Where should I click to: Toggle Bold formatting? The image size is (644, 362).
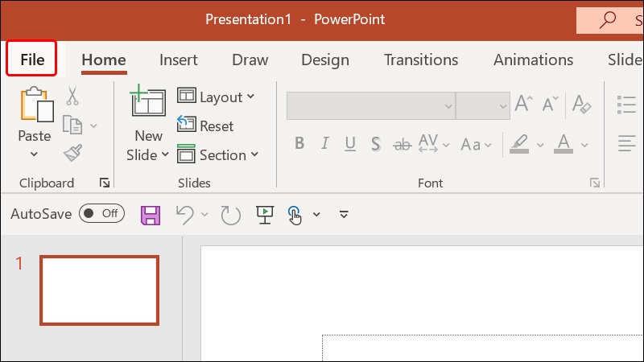[299, 144]
